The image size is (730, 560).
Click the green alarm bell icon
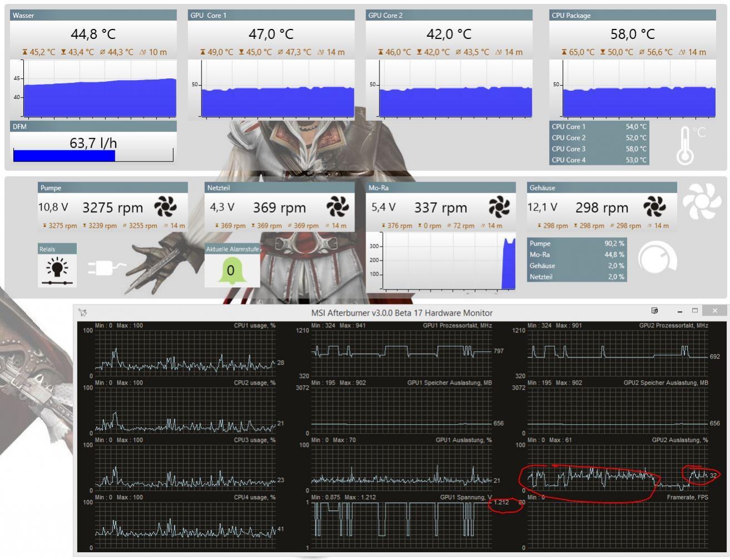[231, 271]
